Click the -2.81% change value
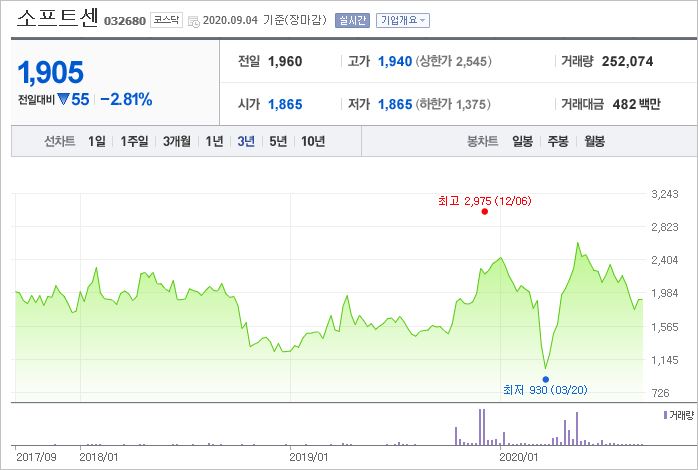698x470 pixels. (x=126, y=99)
